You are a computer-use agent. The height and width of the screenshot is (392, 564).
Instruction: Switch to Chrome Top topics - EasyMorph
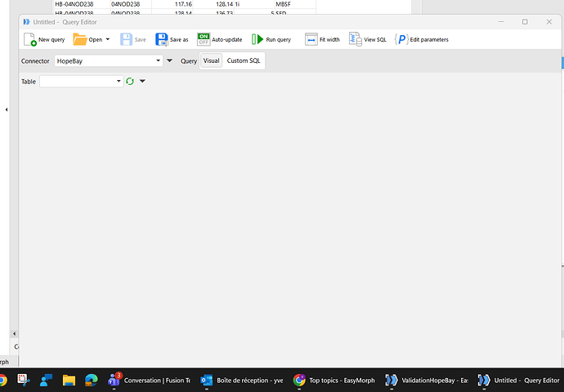pos(334,380)
